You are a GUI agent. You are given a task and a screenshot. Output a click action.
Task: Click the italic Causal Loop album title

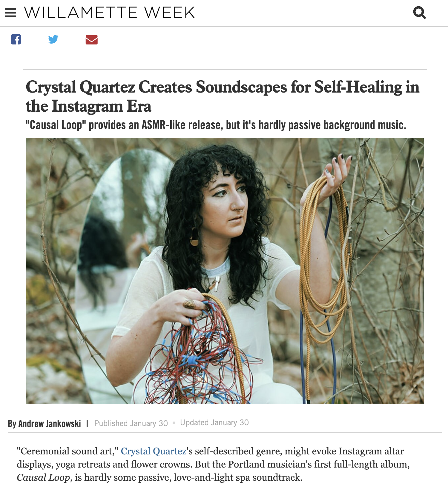45,477
